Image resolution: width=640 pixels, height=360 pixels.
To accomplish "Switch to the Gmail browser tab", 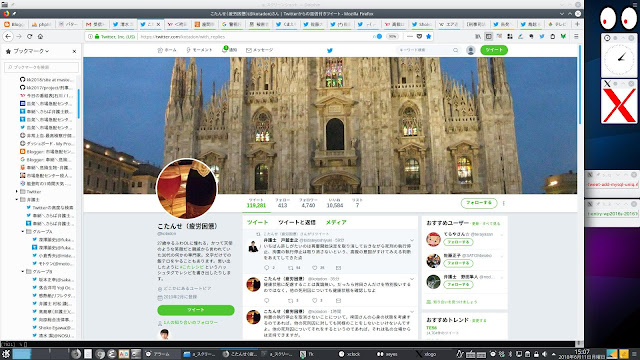I will click(96, 24).
